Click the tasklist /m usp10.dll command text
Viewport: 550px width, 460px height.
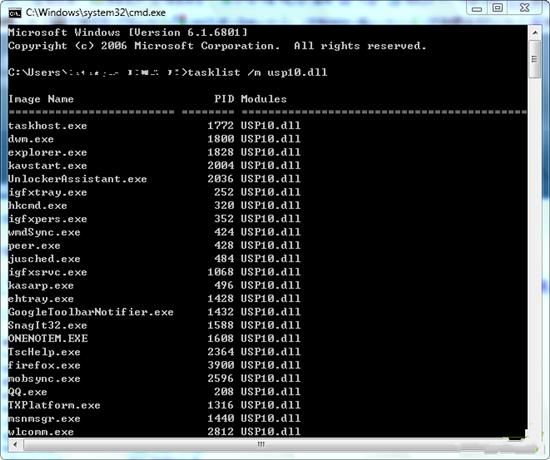pyautogui.click(x=257, y=73)
